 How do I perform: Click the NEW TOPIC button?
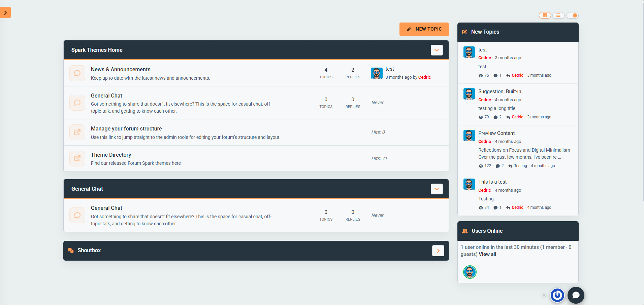424,29
